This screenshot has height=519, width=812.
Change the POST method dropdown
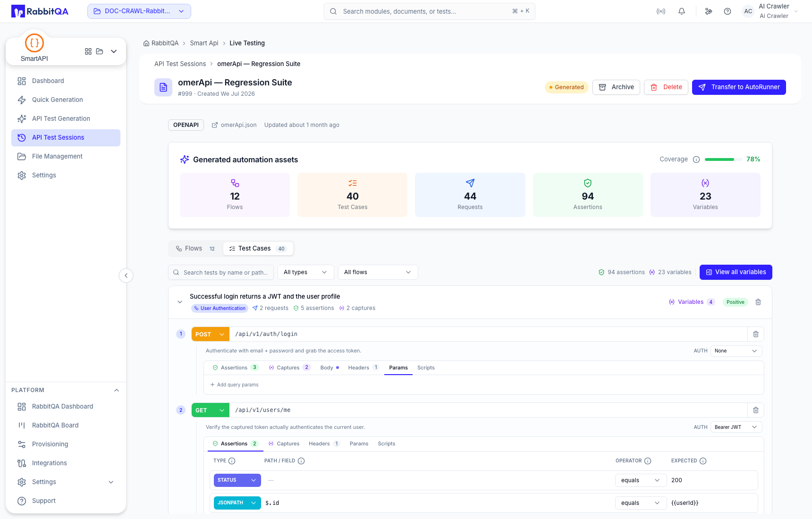click(210, 334)
